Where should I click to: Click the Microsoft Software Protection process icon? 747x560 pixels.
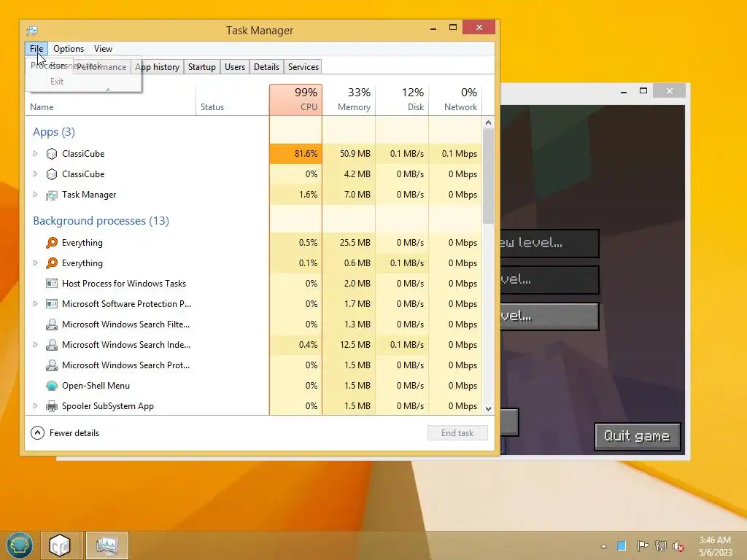pos(52,304)
